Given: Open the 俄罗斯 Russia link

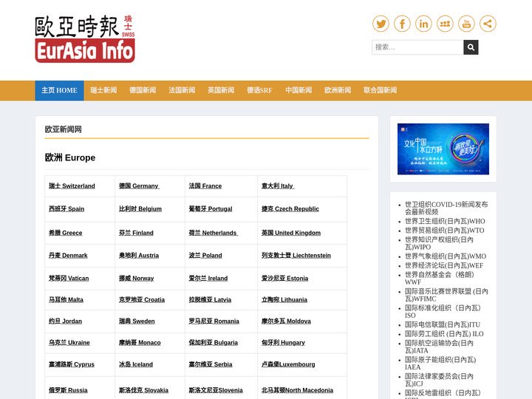Looking at the screenshot, I should [x=68, y=390].
